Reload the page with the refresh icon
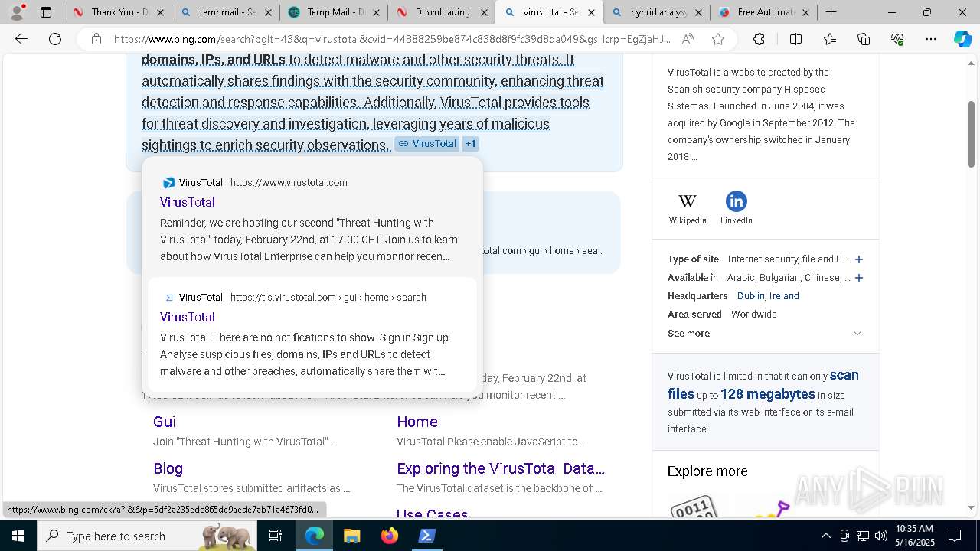 [55, 39]
